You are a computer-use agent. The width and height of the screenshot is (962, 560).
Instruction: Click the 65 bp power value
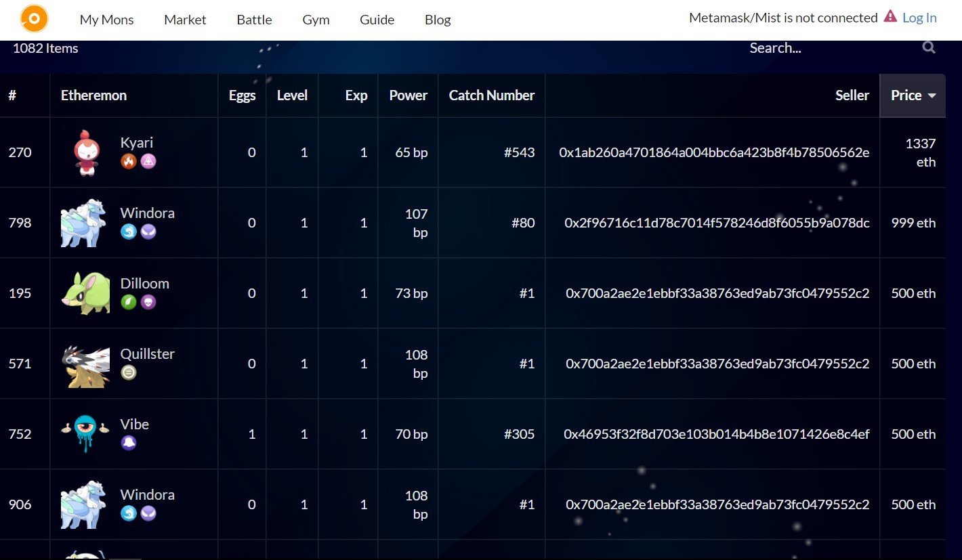(411, 152)
